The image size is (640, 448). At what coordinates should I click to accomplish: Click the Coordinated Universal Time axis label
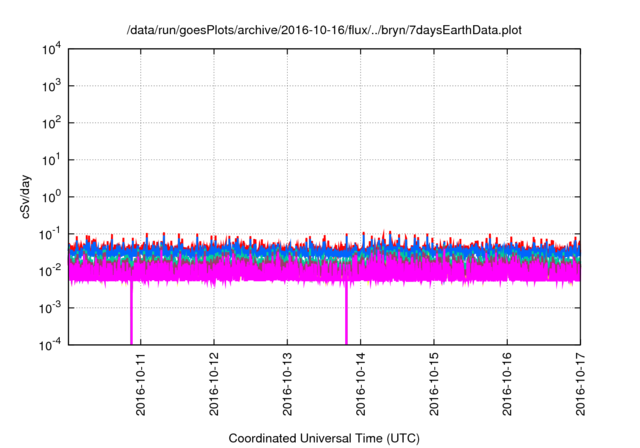pos(324,438)
